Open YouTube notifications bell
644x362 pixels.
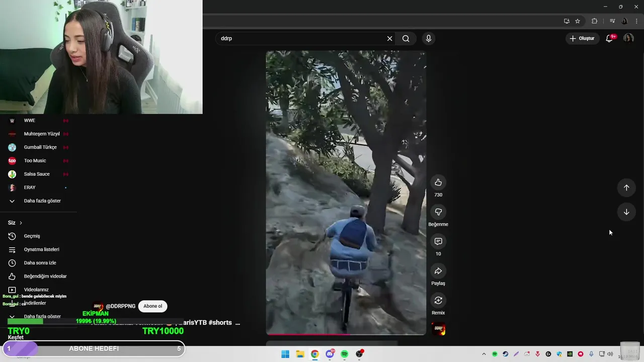[609, 39]
